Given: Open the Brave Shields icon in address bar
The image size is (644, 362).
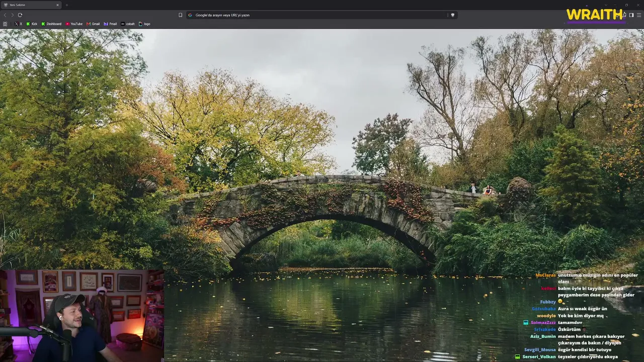Looking at the screenshot, I should point(452,15).
